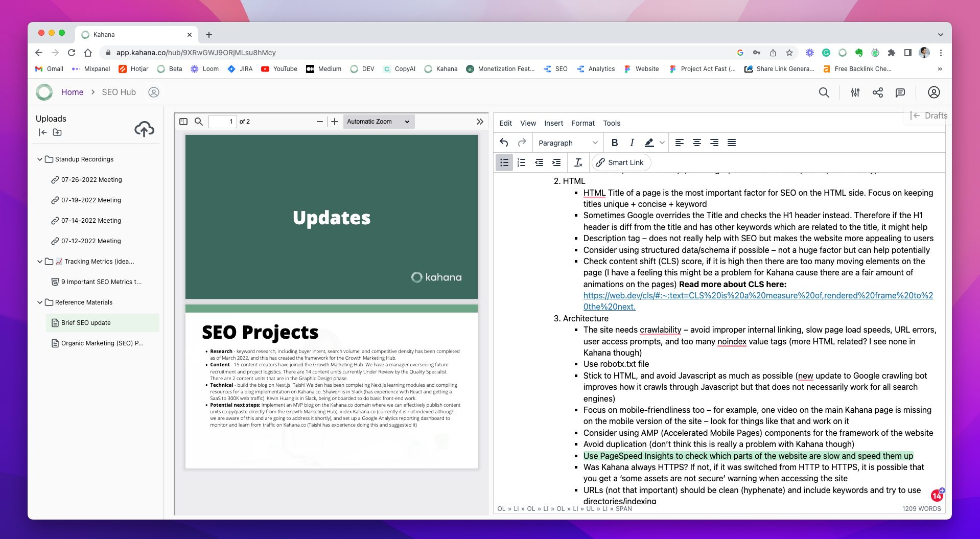Open the find-in-document search of the PDF viewer
Viewport: 980px width, 539px height.
[199, 122]
